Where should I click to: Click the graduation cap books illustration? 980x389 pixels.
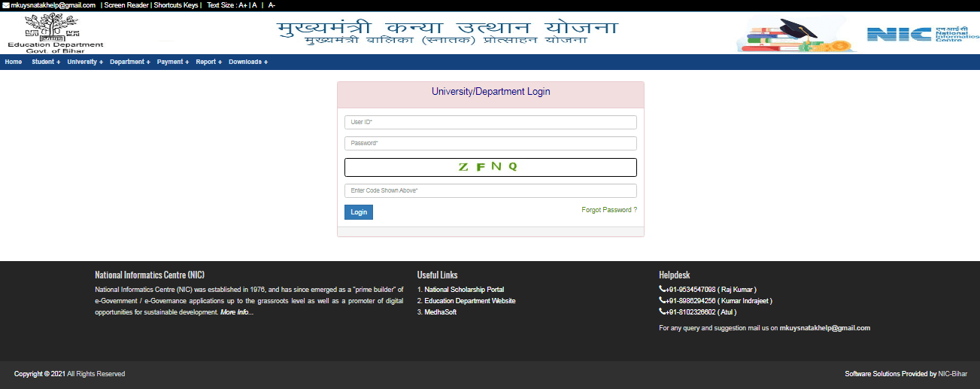coord(796,35)
